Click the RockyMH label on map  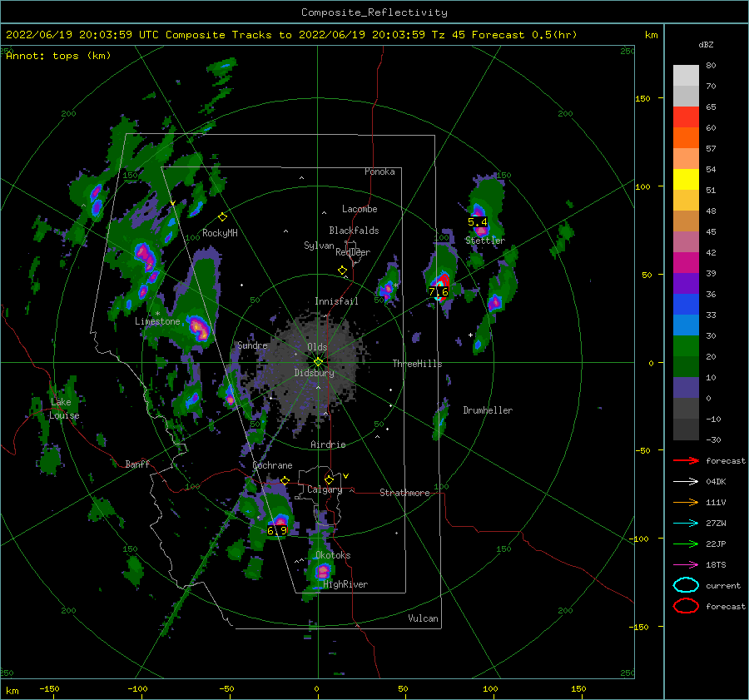pyautogui.click(x=220, y=233)
